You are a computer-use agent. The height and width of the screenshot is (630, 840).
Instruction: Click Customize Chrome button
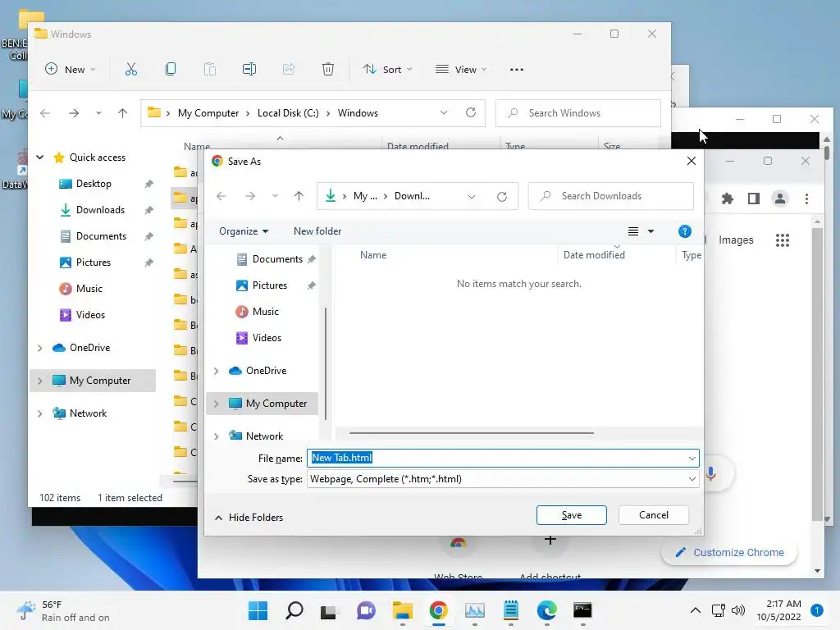729,552
